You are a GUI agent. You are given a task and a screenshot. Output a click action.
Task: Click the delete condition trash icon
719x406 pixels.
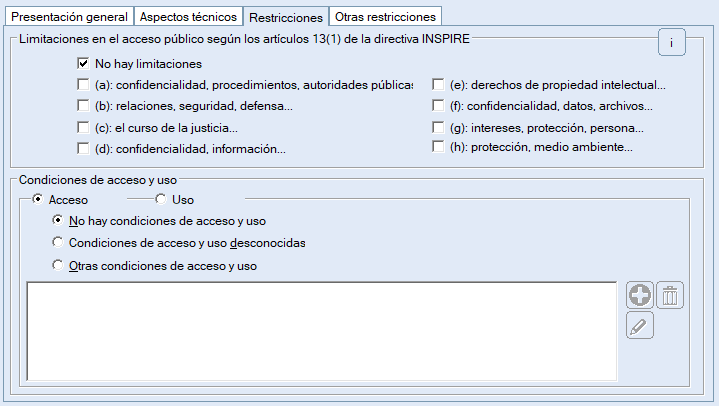(x=670, y=295)
